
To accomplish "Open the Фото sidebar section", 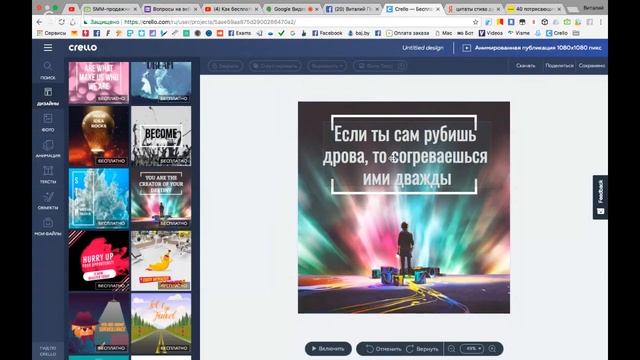I will click(x=48, y=122).
